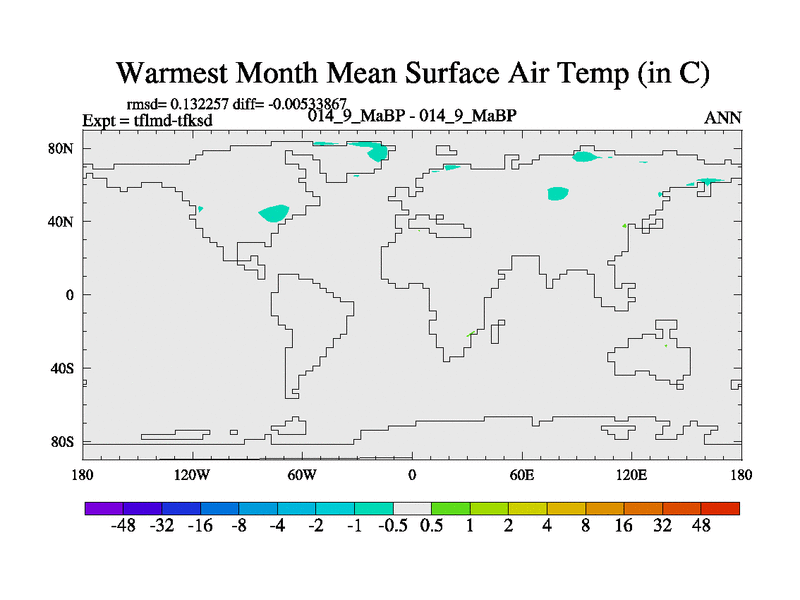Image resolution: width=800 pixels, height=600 pixels.
Task: Select the red rightmost colorbar swatch
Action: (x=720, y=508)
